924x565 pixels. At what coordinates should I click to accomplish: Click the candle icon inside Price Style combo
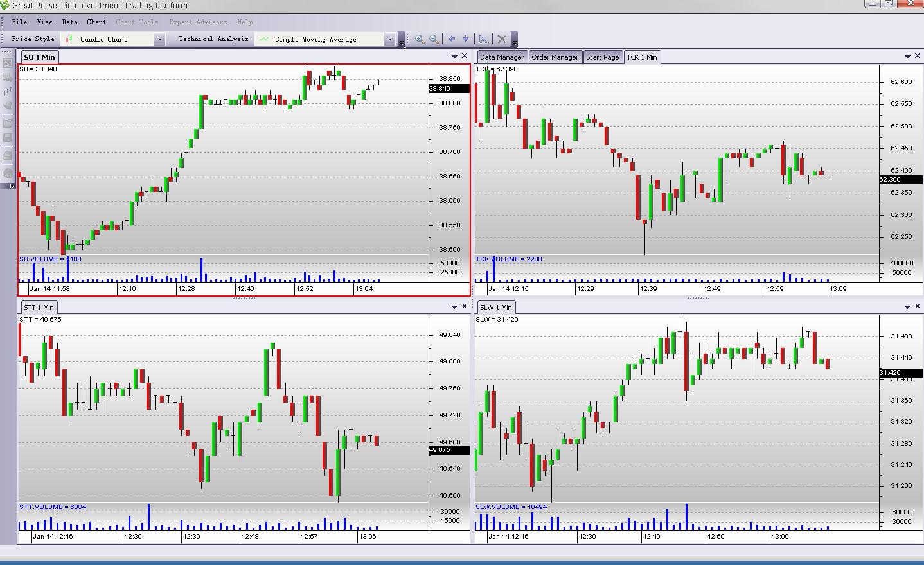pyautogui.click(x=69, y=40)
